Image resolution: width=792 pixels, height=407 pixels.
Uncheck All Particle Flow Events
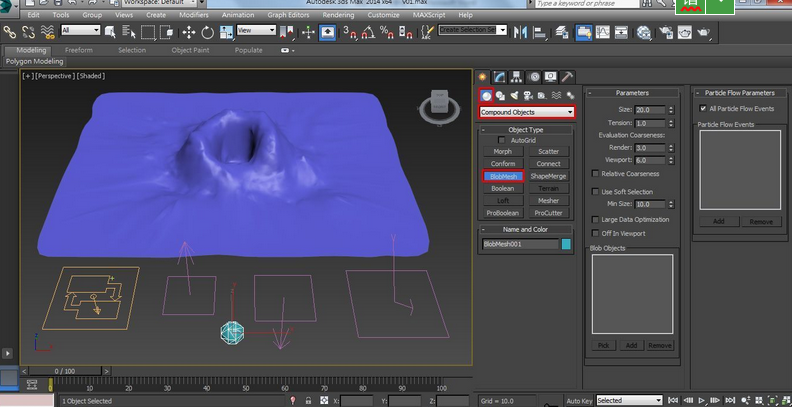coord(703,108)
